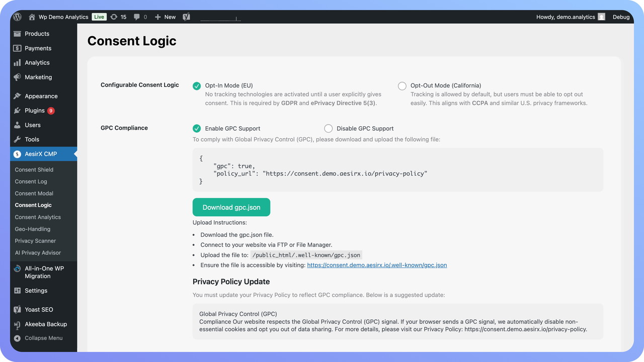The width and height of the screenshot is (644, 362).
Task: Open Consent Modal submenu item
Action: click(34, 194)
